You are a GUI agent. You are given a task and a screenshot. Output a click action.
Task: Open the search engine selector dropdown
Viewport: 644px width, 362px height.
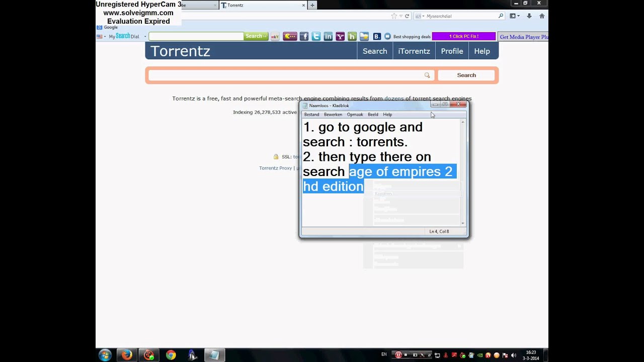pyautogui.click(x=419, y=16)
